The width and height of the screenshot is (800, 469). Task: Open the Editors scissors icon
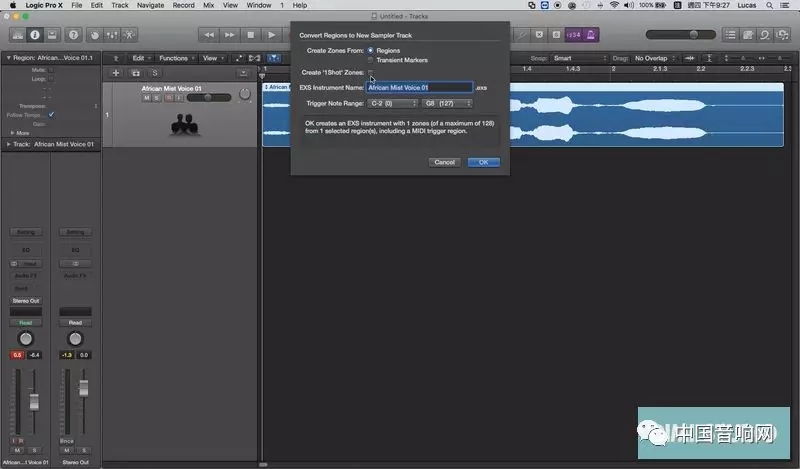tap(129, 35)
